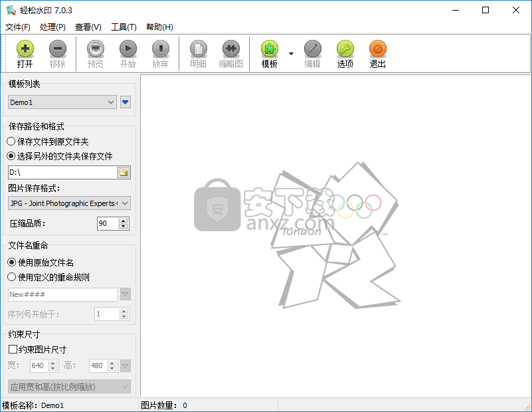532x412 pixels.
Task: Increase the 宽 width spinner value
Action: pos(53,363)
